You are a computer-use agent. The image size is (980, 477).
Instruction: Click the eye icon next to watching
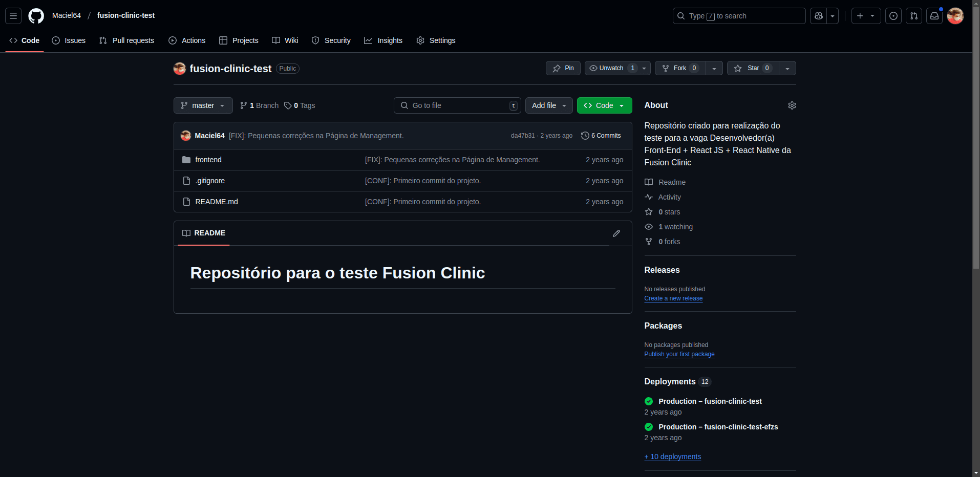[x=649, y=227]
